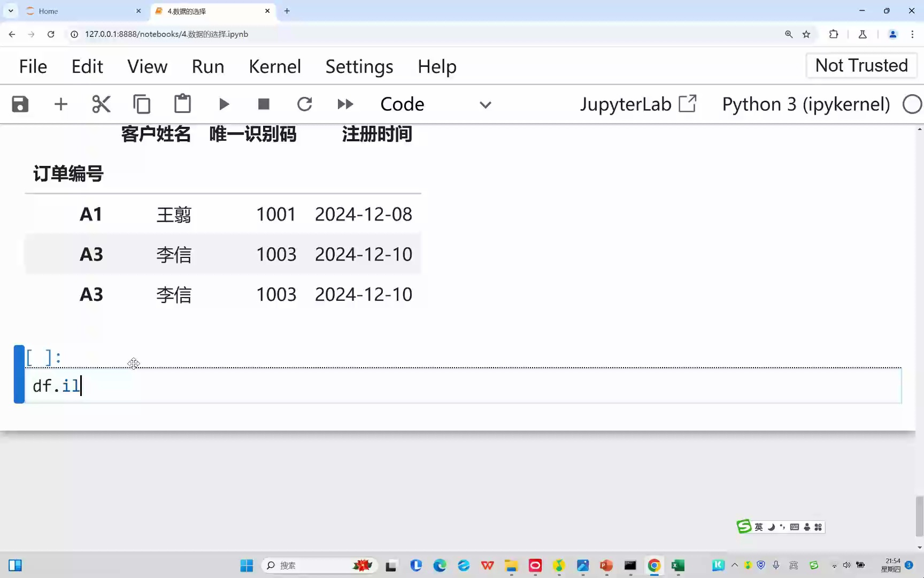924x578 pixels.
Task: Restart kernel and run all cells
Action: click(x=345, y=104)
